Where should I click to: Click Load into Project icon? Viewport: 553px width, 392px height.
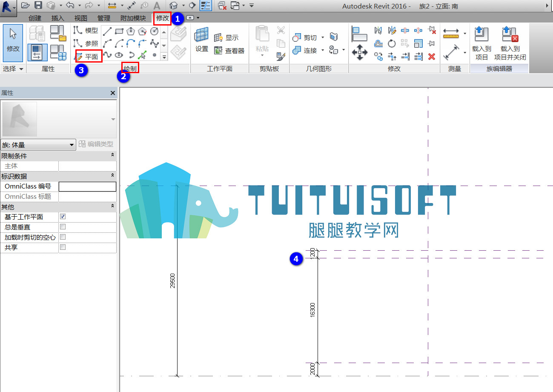[x=481, y=43]
